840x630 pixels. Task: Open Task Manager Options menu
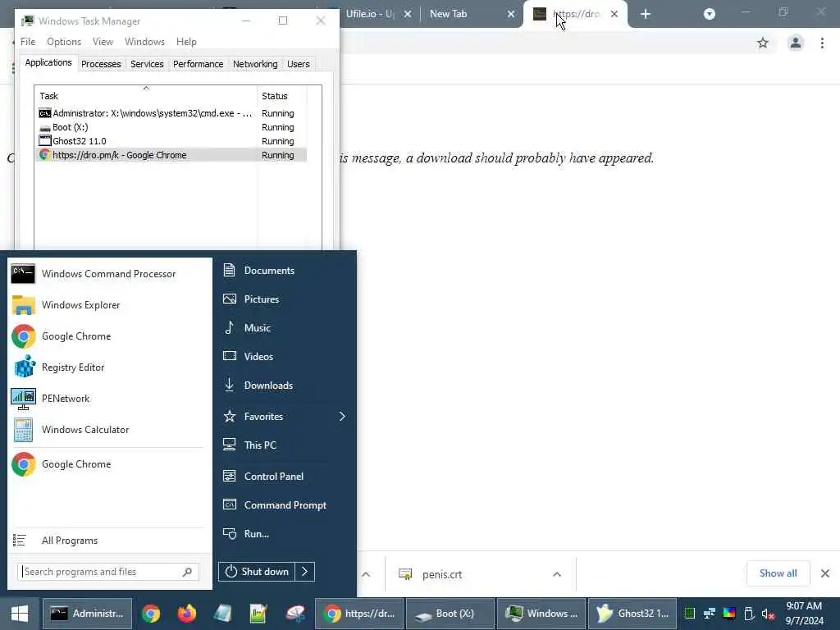coord(64,42)
